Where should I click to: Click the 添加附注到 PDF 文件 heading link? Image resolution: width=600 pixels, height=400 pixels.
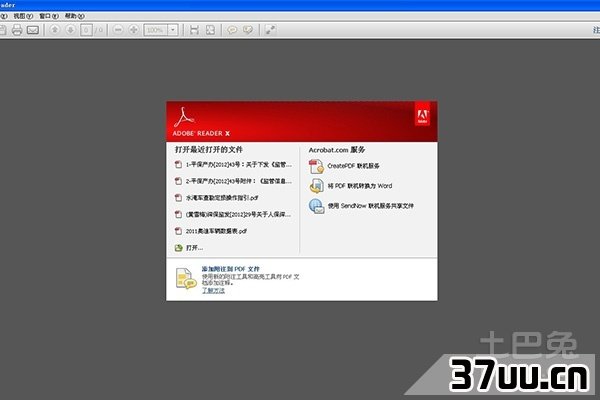(231, 269)
